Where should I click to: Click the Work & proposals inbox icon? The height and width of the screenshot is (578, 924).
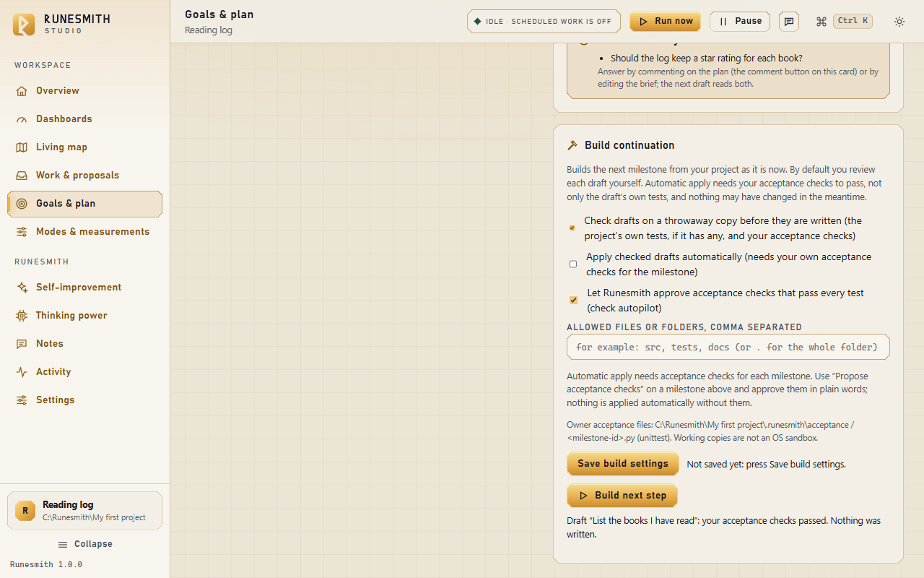[x=22, y=175]
